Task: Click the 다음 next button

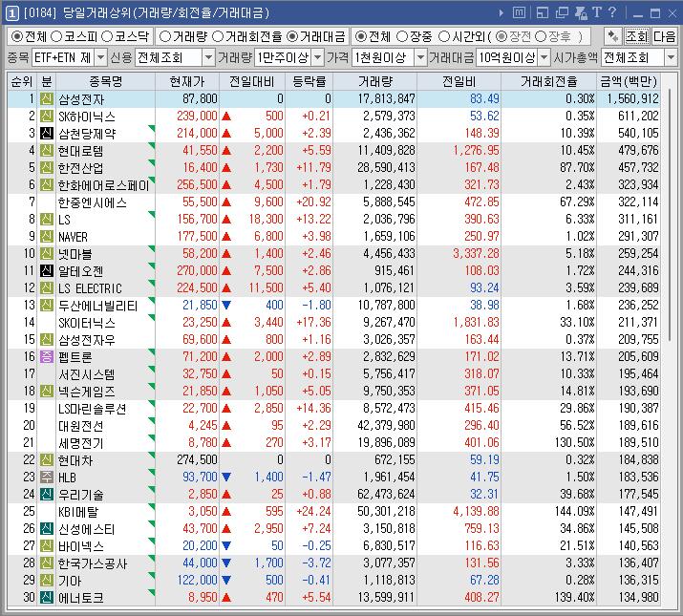Action: tap(664, 36)
